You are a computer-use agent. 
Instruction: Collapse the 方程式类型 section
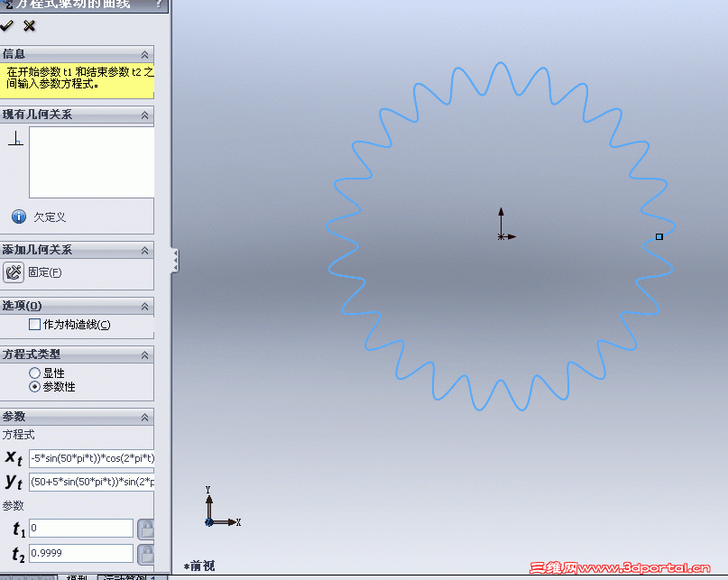tap(145, 355)
